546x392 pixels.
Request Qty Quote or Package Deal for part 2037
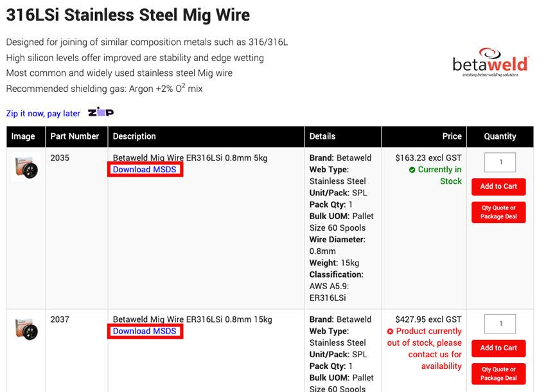click(498, 373)
